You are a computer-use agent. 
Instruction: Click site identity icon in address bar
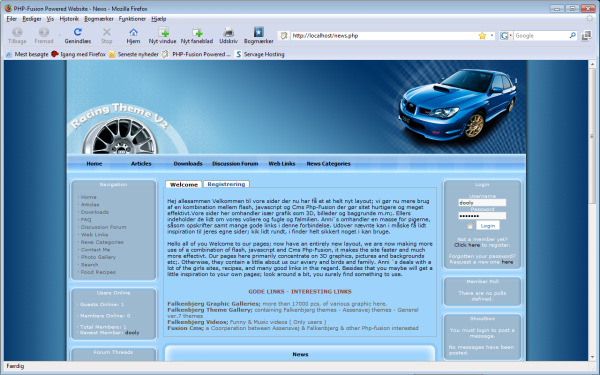pos(284,36)
